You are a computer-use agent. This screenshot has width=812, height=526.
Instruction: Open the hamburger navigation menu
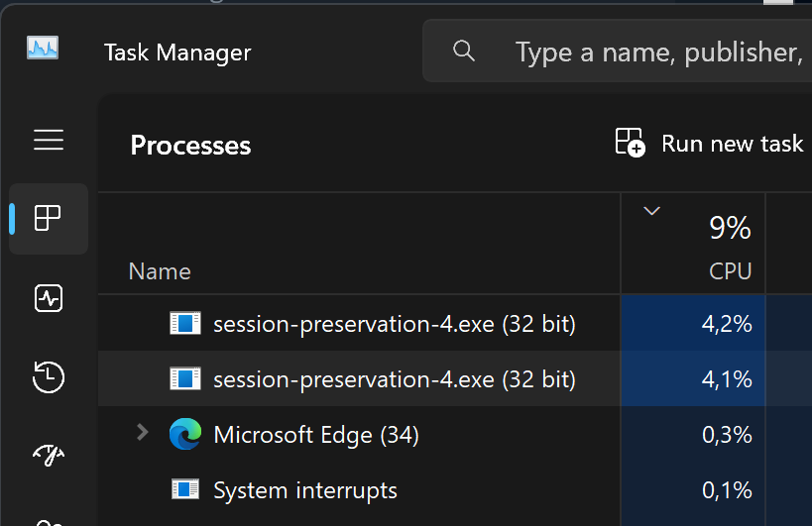pyautogui.click(x=49, y=140)
